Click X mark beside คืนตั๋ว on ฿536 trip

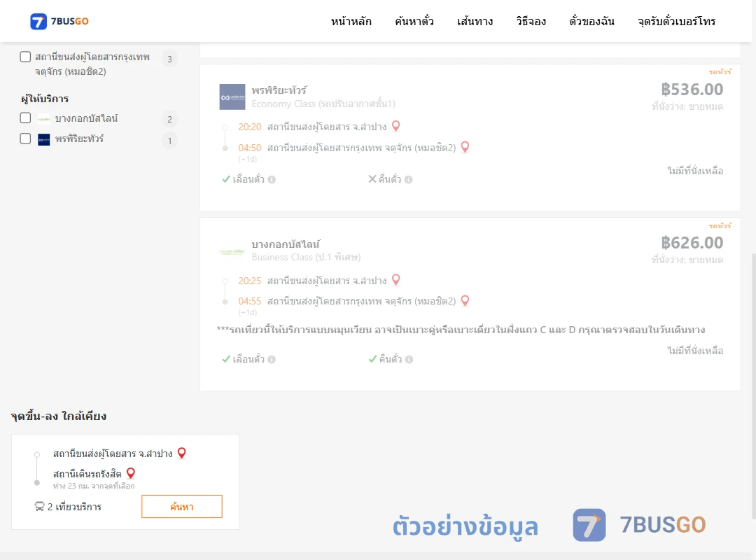click(x=372, y=179)
